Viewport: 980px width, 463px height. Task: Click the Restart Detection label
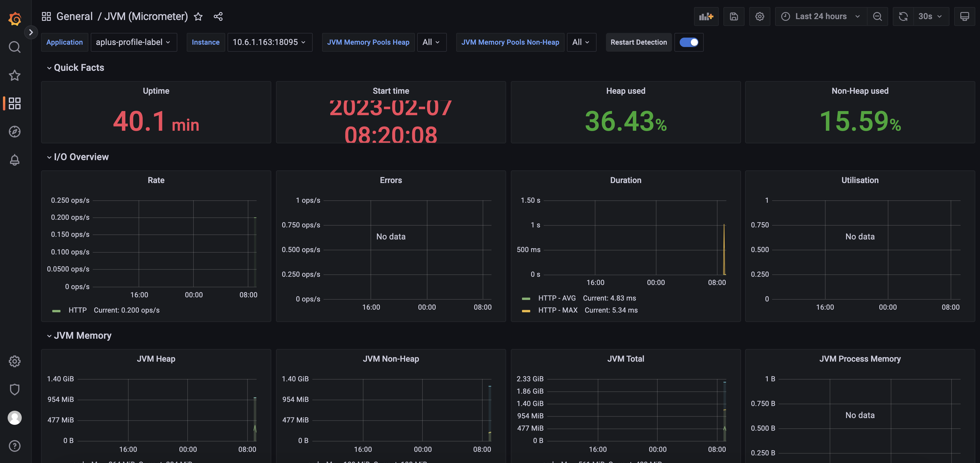pos(639,42)
